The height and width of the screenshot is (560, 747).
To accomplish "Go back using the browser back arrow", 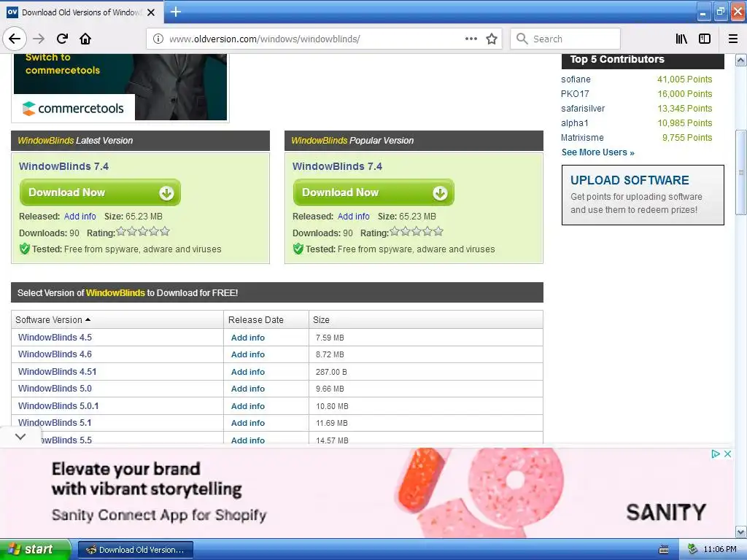I will [x=15, y=39].
